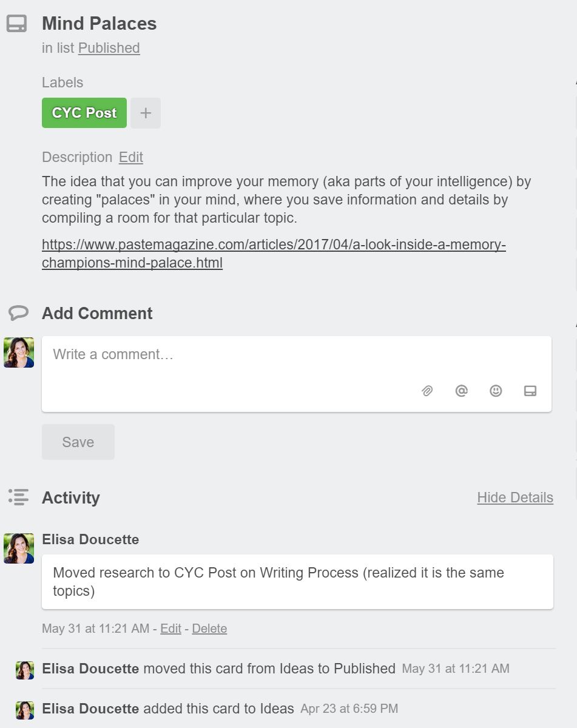The image size is (577, 728).
Task: Toggle activity details with Hide Details
Action: 515,497
